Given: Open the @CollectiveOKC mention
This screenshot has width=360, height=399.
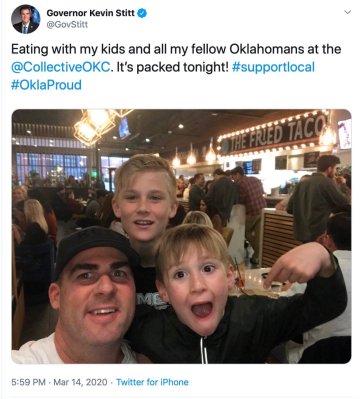Looking at the screenshot, I should (60, 67).
